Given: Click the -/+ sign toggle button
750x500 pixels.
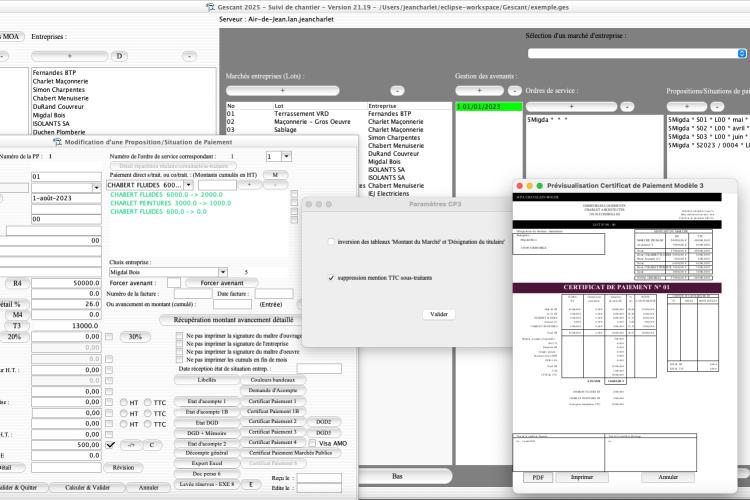Looking at the screenshot, I should [131, 445].
